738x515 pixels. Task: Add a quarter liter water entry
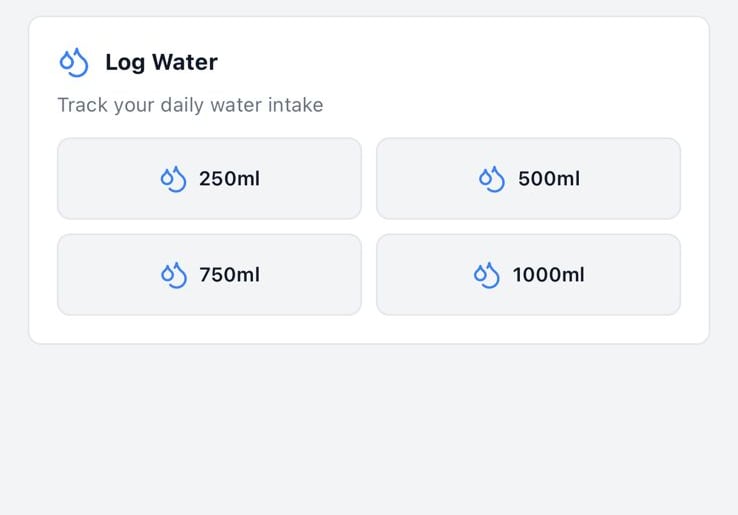click(x=209, y=179)
